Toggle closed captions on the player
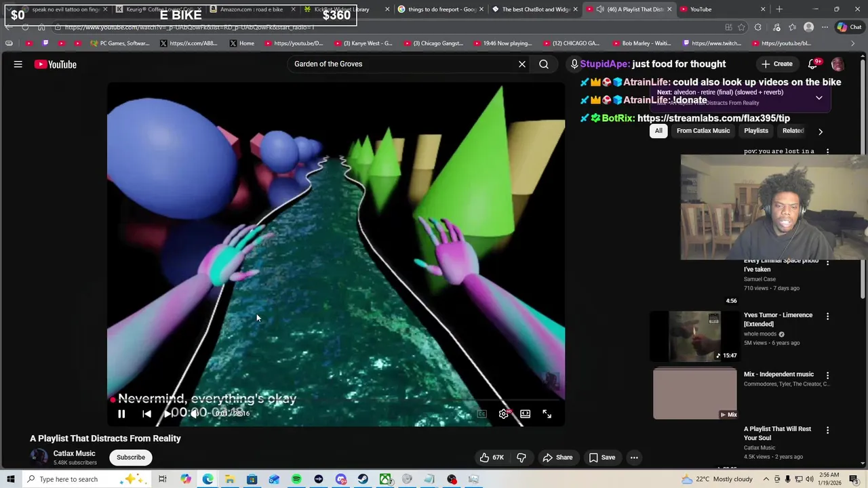The image size is (868, 488). tap(481, 413)
